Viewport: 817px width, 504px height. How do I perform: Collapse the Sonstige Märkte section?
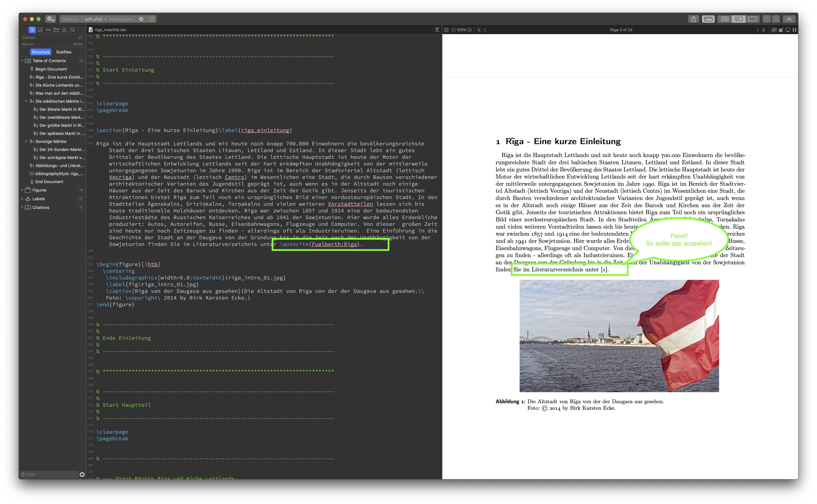click(x=26, y=141)
